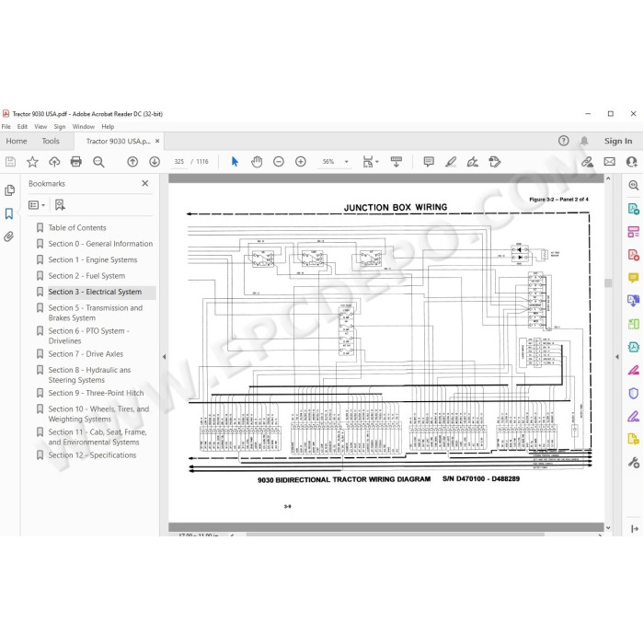Screen dimensions: 644x644
Task: Open Section 1 - Engine Systems bookmark
Action: pos(93,259)
